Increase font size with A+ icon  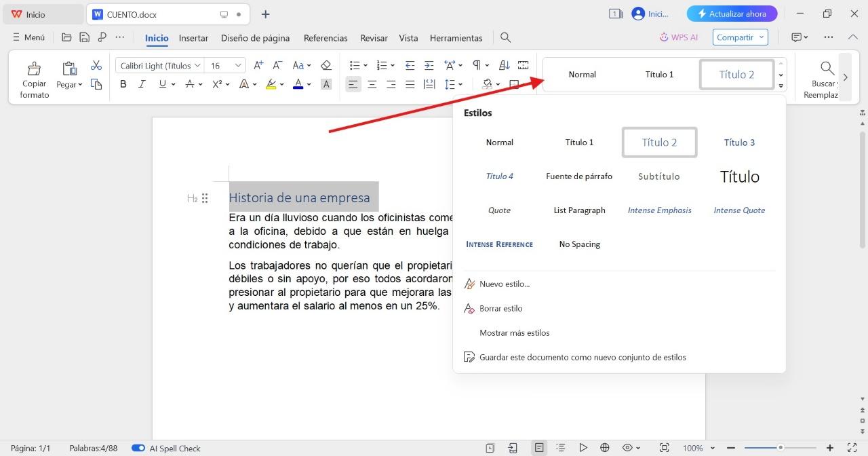(x=258, y=65)
